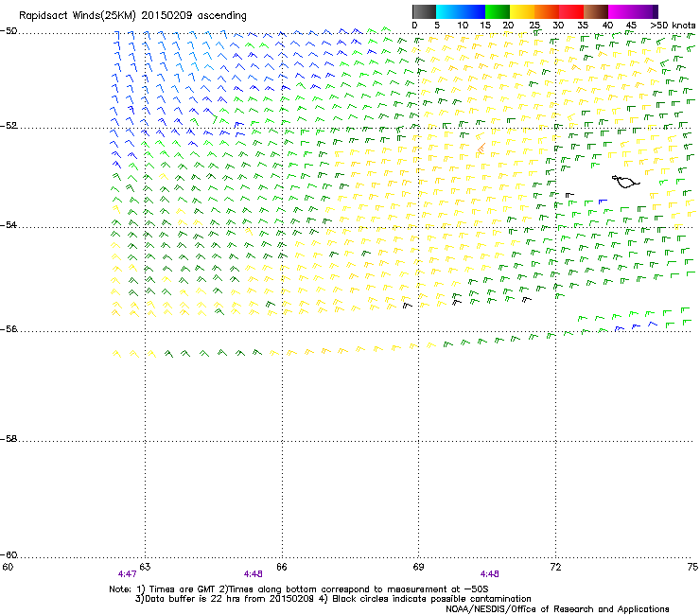Click the "-56" latitude axis label

(9, 329)
